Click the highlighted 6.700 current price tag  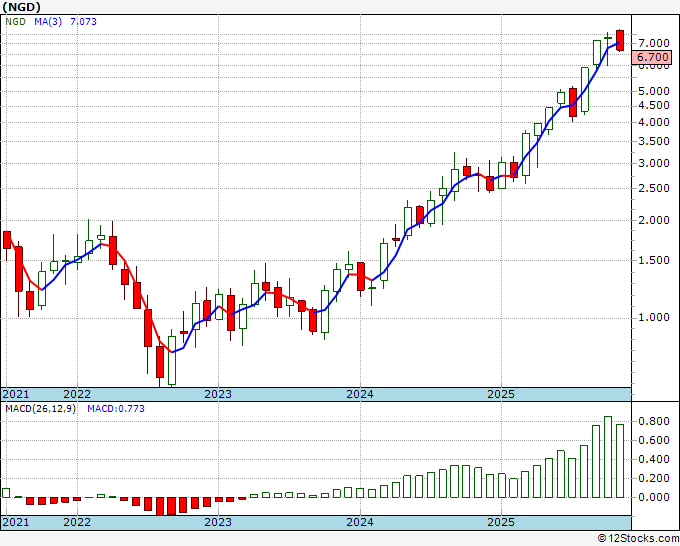pos(652,57)
